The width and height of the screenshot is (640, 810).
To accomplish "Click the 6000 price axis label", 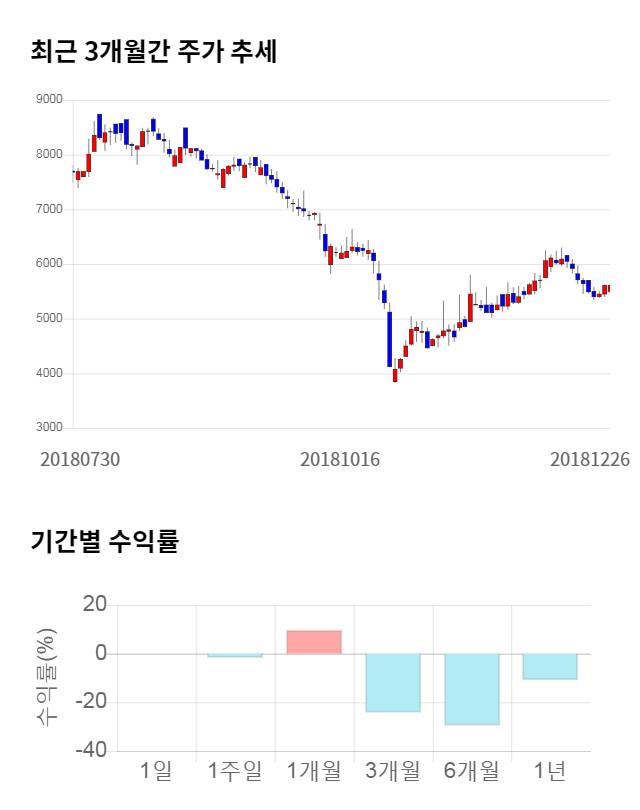I will 48,264.
